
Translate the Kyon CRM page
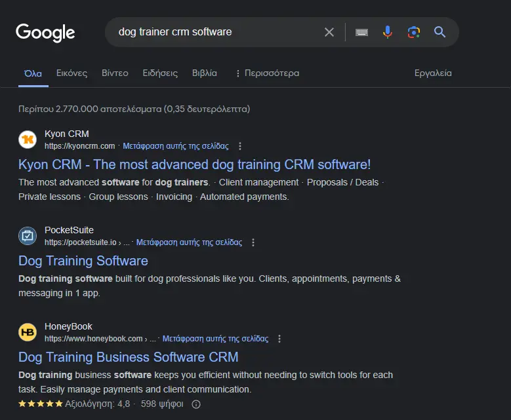[x=176, y=146]
